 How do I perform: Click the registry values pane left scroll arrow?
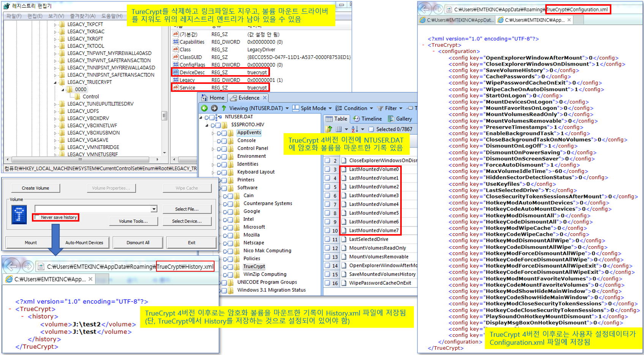click(174, 160)
